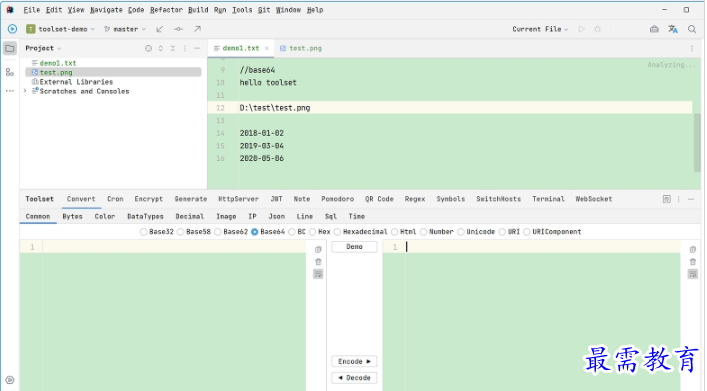
Task: Click the Push arrow icon in toolbar
Action: click(x=197, y=29)
